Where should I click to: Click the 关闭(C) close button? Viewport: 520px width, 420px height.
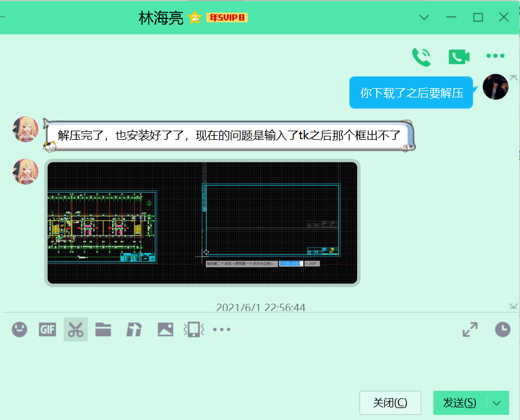tap(390, 402)
